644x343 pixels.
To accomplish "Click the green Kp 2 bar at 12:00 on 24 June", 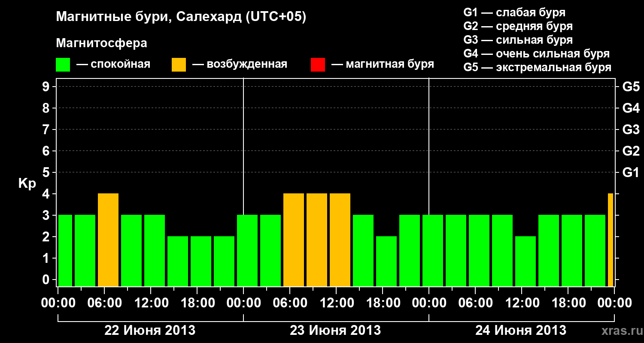I will (x=526, y=262).
